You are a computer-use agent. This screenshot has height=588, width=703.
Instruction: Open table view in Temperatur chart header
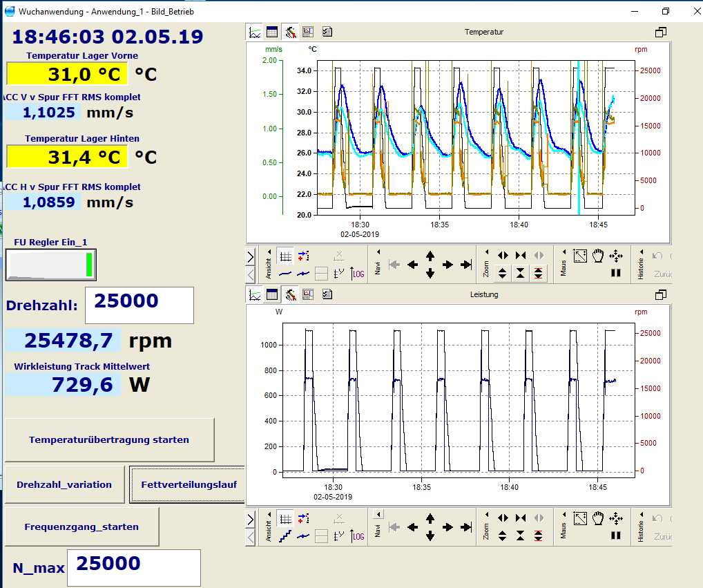pyautogui.click(x=272, y=32)
